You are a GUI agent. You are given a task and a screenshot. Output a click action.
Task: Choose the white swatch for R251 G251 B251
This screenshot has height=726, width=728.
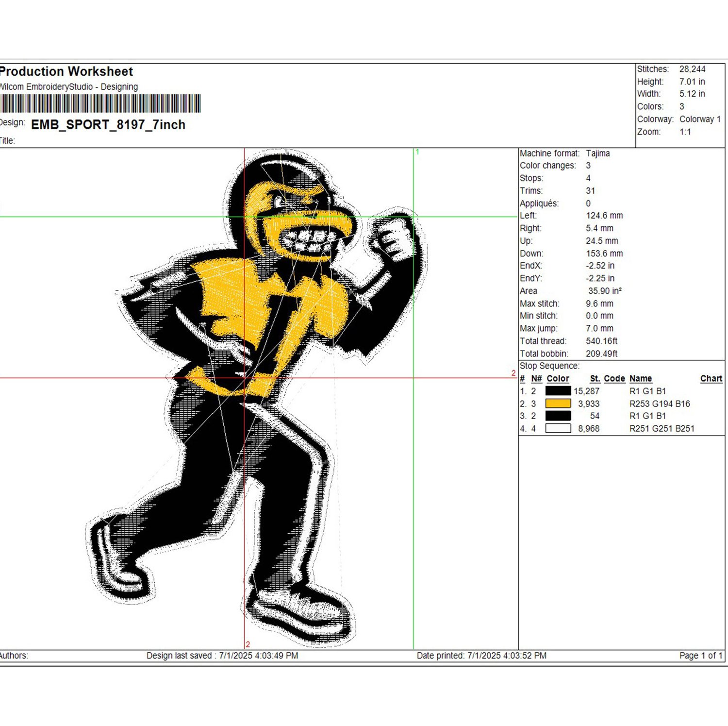point(558,428)
